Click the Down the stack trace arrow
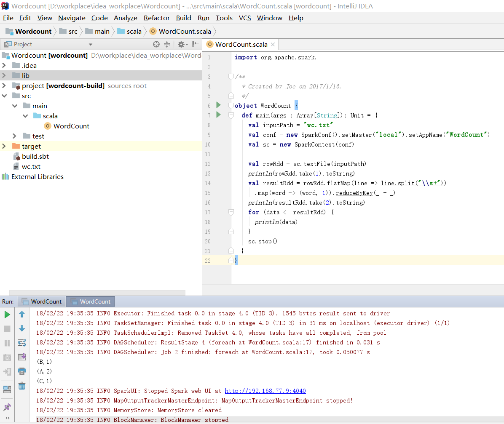The image size is (504, 424). click(22, 328)
